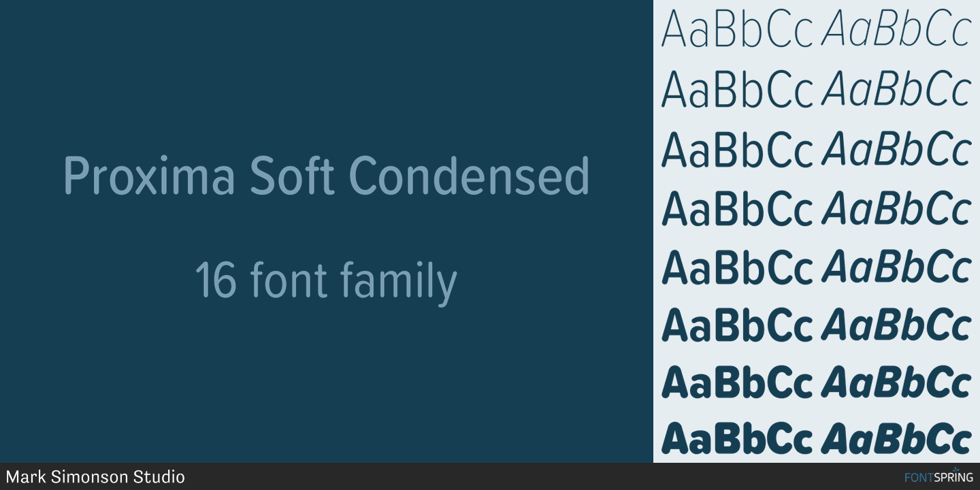Click the Fontspring logo

(x=938, y=476)
